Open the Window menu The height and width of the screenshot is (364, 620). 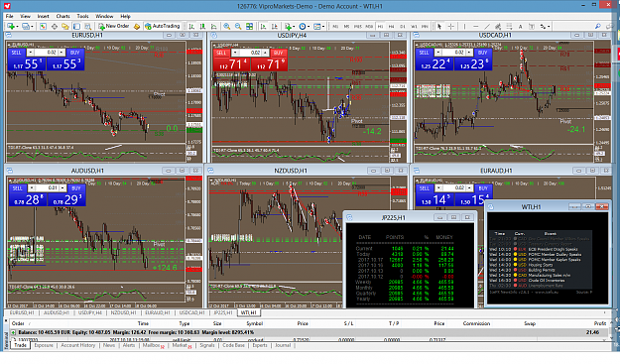(x=104, y=16)
